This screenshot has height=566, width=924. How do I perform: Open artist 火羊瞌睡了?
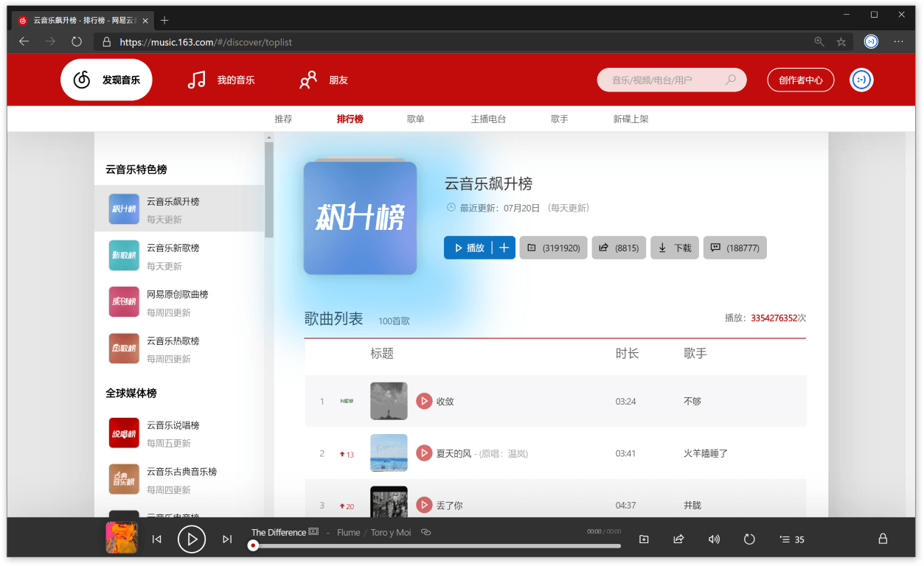pyautogui.click(x=706, y=453)
